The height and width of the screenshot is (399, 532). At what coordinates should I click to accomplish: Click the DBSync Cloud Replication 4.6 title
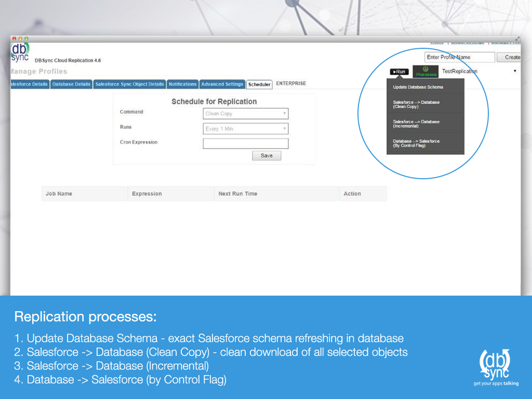[68, 60]
